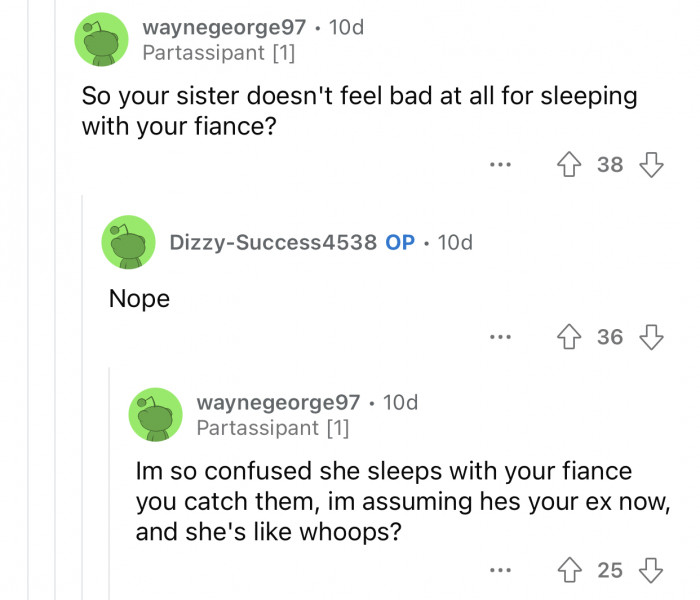
Task: Open more options menu on the "Nope" reply
Action: click(x=501, y=337)
